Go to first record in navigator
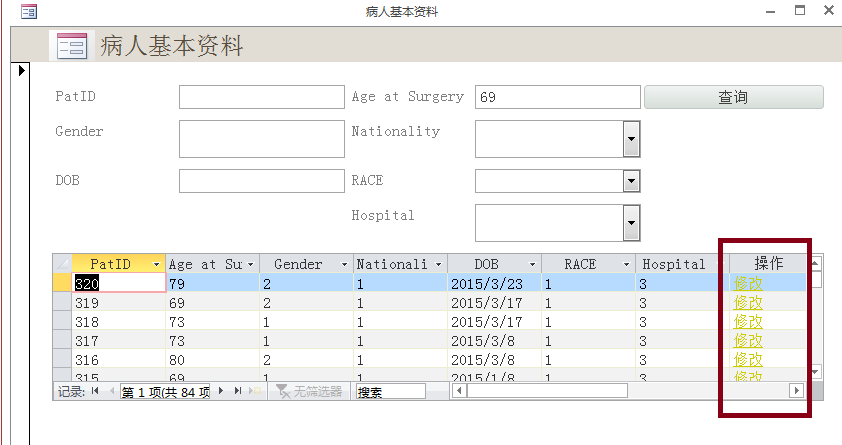Image resolution: width=842 pixels, height=445 pixels. point(95,391)
